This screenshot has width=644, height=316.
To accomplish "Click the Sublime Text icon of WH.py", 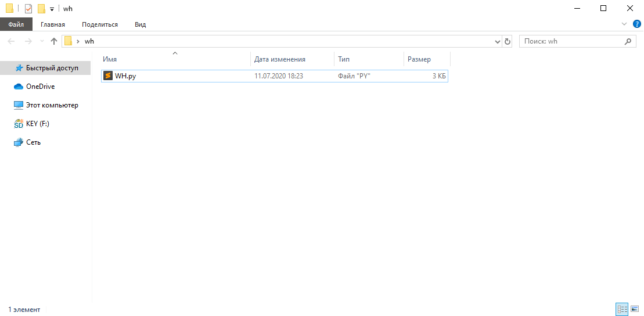I will tap(107, 76).
